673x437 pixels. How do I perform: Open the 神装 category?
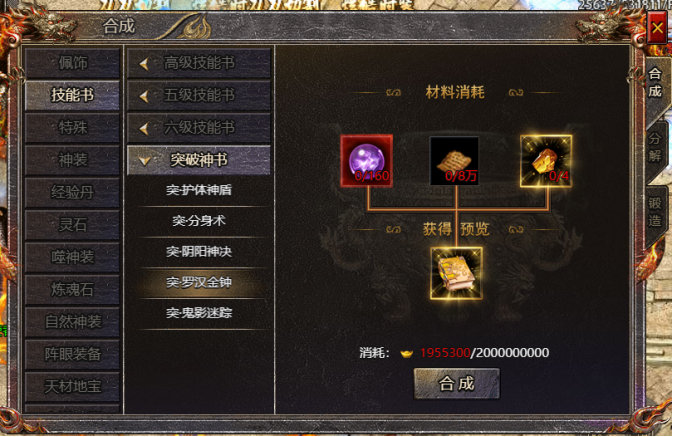tap(73, 160)
